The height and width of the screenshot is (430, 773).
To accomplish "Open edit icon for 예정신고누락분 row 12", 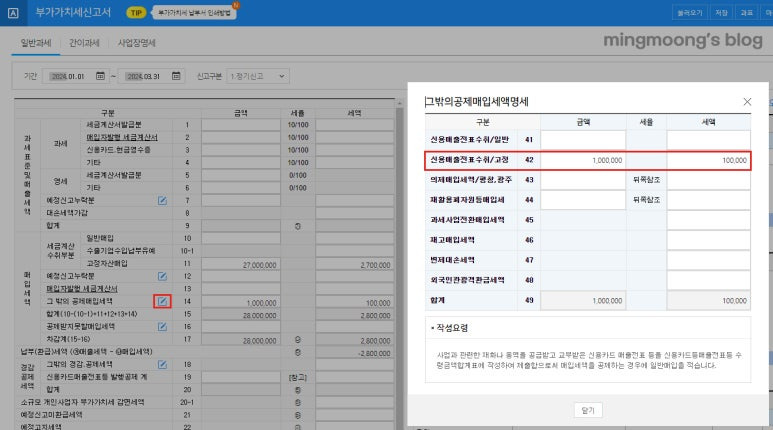I will (x=162, y=276).
